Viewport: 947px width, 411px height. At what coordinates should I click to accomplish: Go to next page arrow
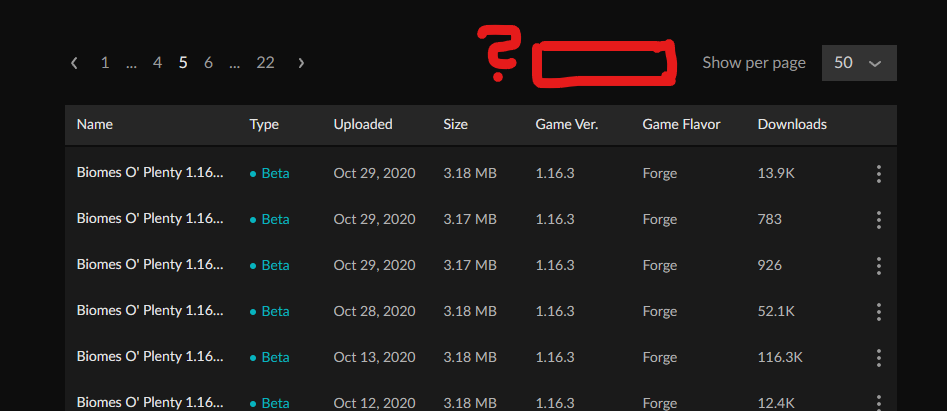click(x=301, y=63)
